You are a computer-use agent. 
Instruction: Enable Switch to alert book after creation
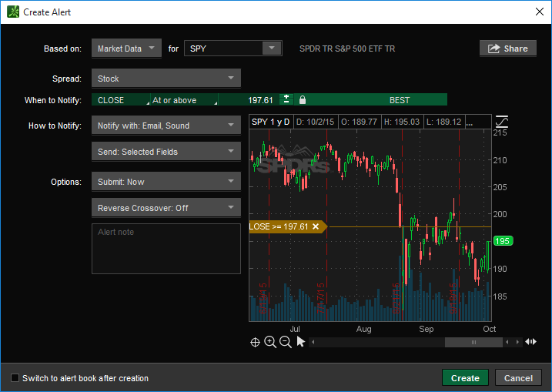[15, 378]
